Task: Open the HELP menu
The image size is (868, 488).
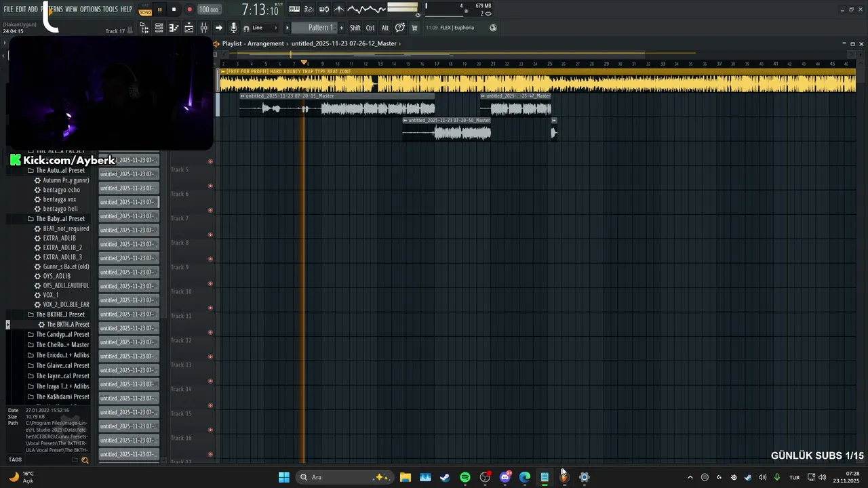Action: pos(126,9)
